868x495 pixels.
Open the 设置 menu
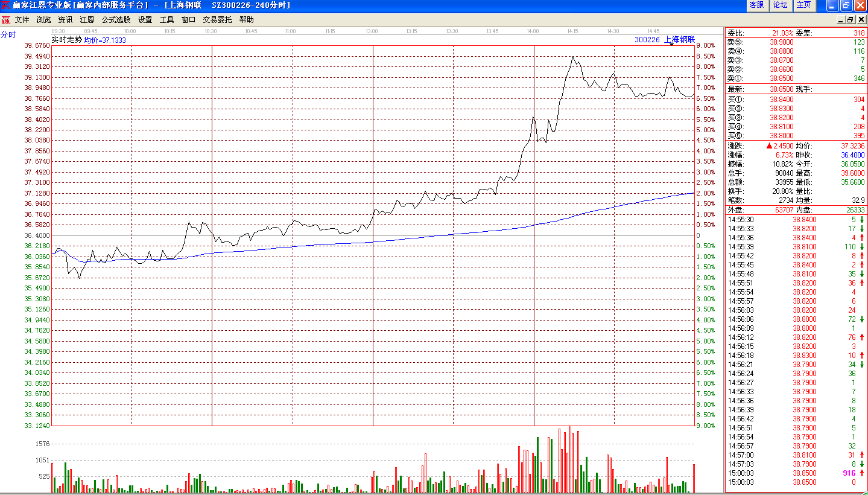145,20
